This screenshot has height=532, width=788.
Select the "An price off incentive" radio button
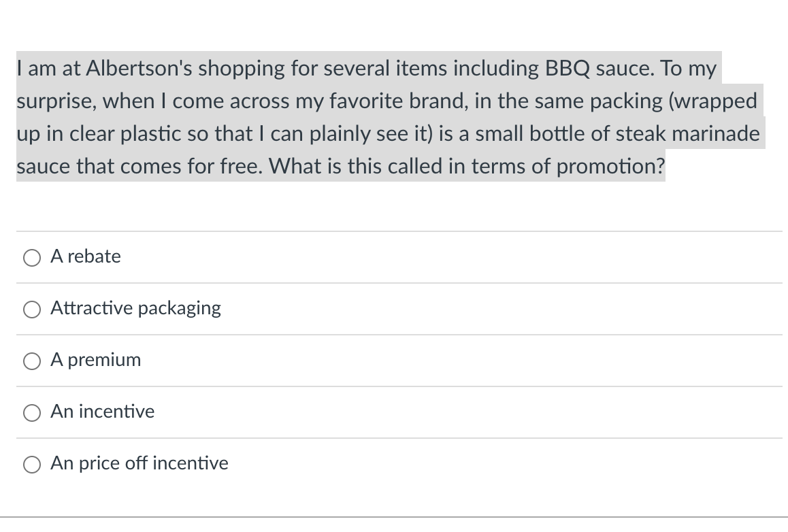32,464
